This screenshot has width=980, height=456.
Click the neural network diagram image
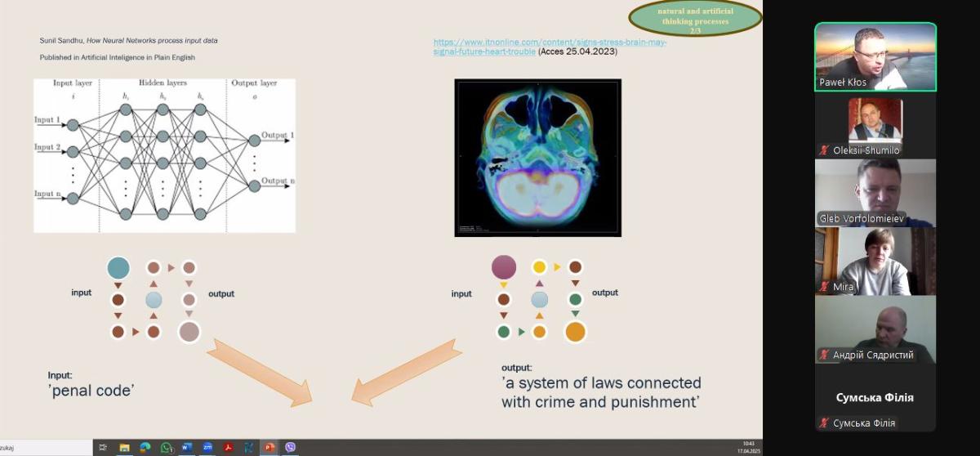pyautogui.click(x=164, y=155)
